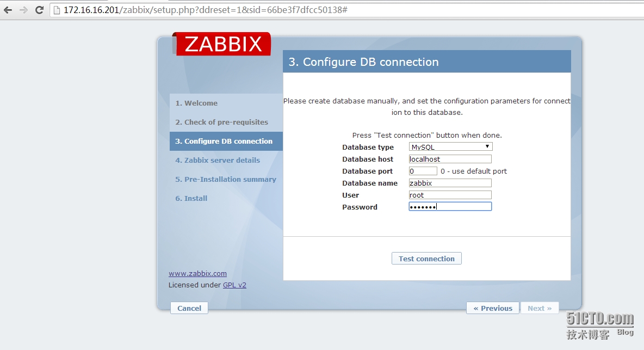644x350 pixels.
Task: Click the 'Database type' label
Action: click(368, 147)
